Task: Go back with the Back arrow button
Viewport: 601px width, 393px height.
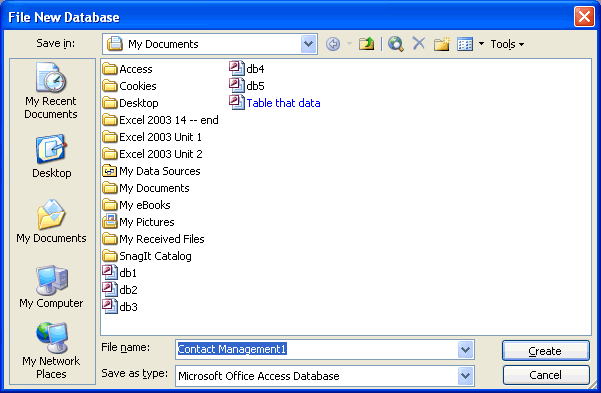Action: (333, 44)
